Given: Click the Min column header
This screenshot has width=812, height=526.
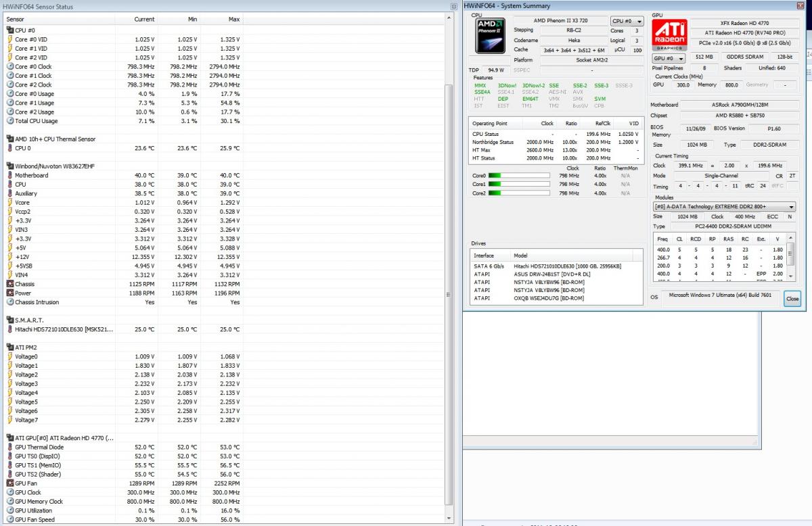Looking at the screenshot, I should click(x=179, y=19).
